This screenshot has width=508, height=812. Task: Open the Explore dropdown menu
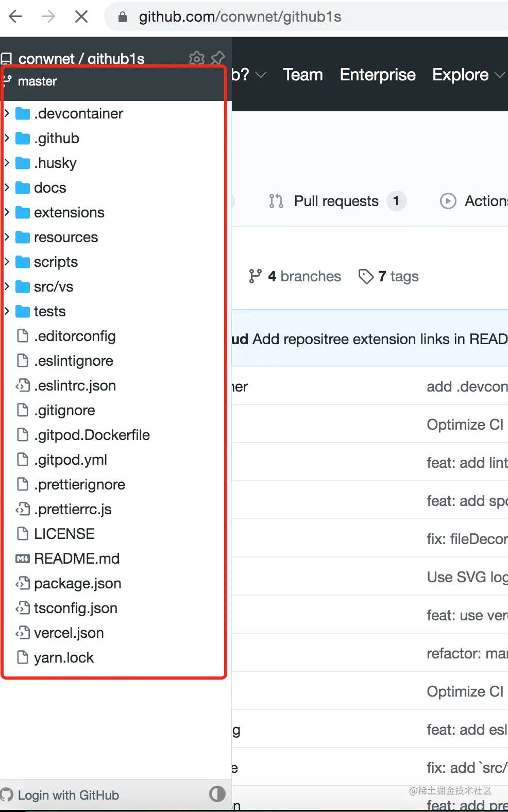click(468, 75)
